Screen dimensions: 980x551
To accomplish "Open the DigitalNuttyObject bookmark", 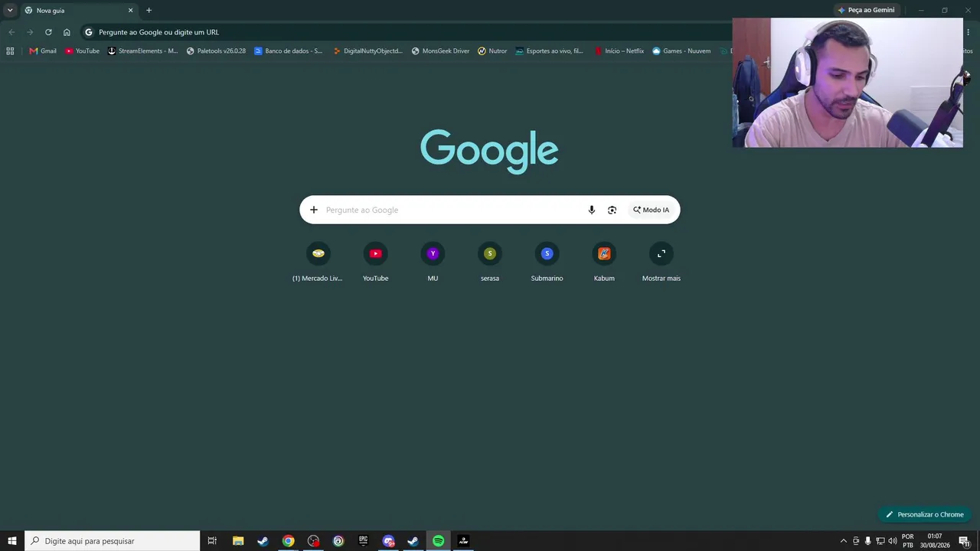I will pos(367,51).
